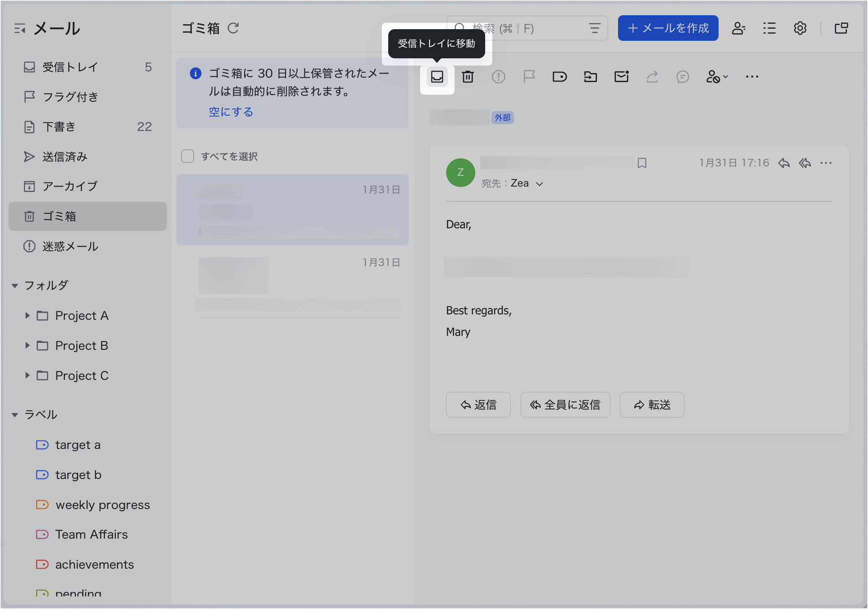
Task: Click the trash delete icon in toolbar
Action: pos(468,77)
